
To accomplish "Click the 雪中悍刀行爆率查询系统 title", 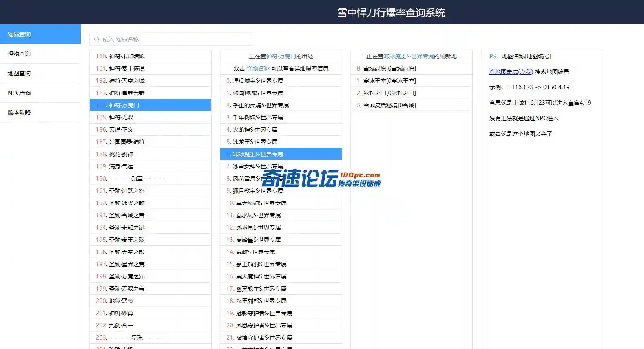I will tap(391, 13).
